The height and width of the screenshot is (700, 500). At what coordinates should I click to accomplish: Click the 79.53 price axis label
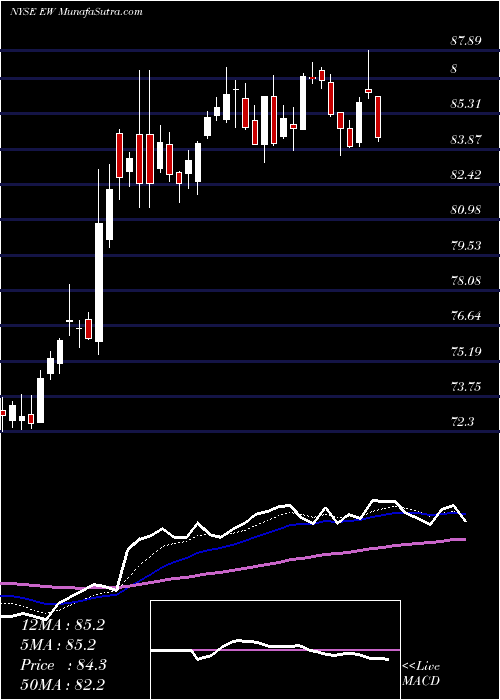466,246
